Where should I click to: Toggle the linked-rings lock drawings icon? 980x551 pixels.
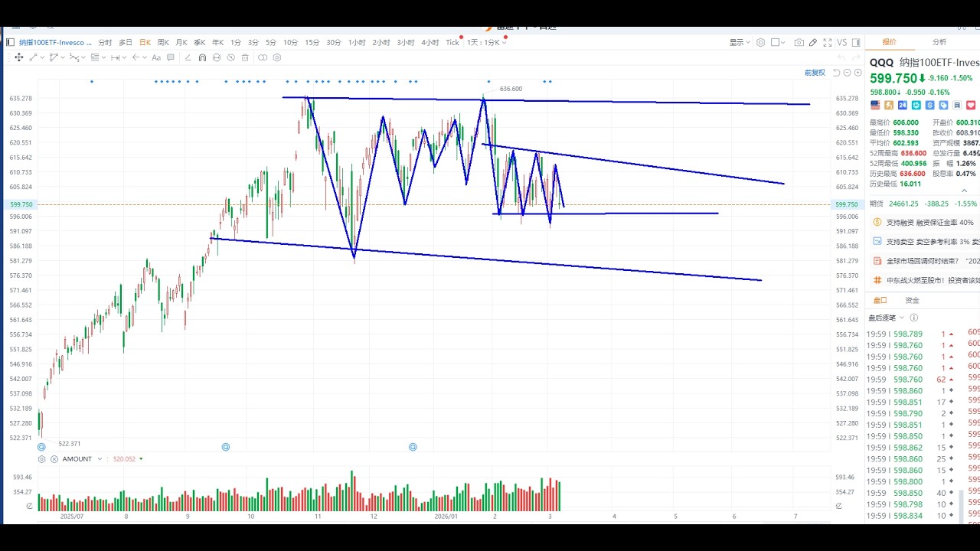coord(263,57)
